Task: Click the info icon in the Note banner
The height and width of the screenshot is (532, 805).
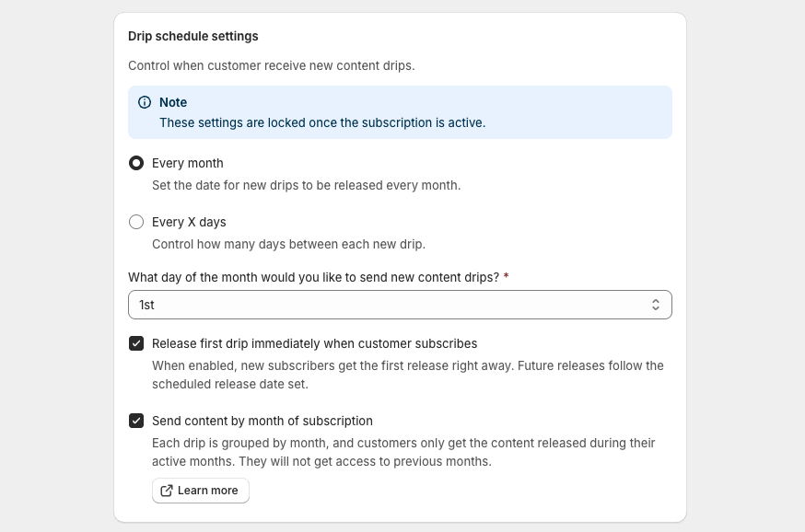Action: point(145,102)
